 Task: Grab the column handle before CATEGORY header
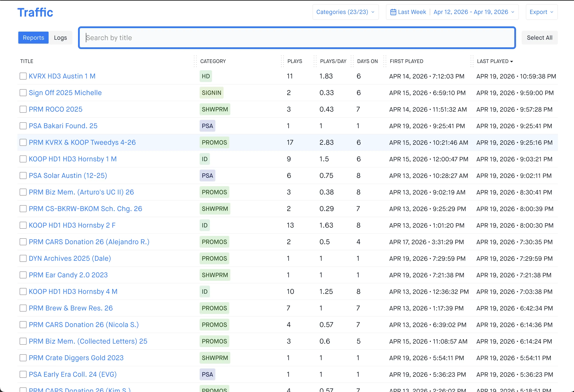coord(195,61)
